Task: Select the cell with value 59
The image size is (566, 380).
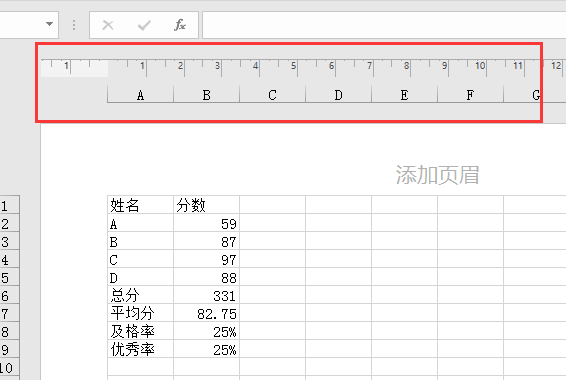Action: pyautogui.click(x=206, y=223)
